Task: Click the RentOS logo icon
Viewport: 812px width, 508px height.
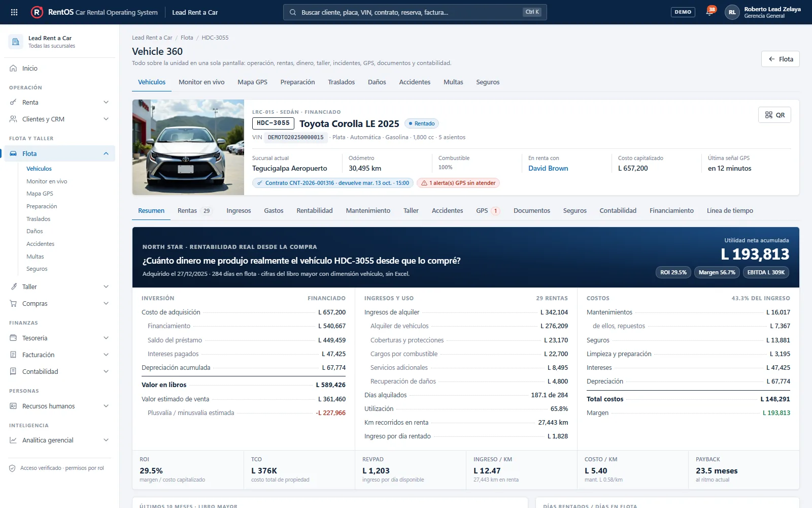Action: click(37, 12)
